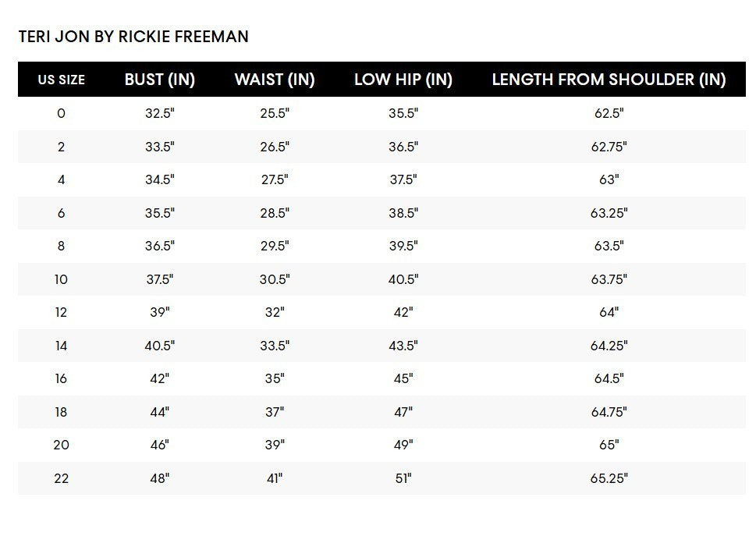The image size is (756, 536).
Task: Click the BUST (IN) column header
Action: pos(160,80)
